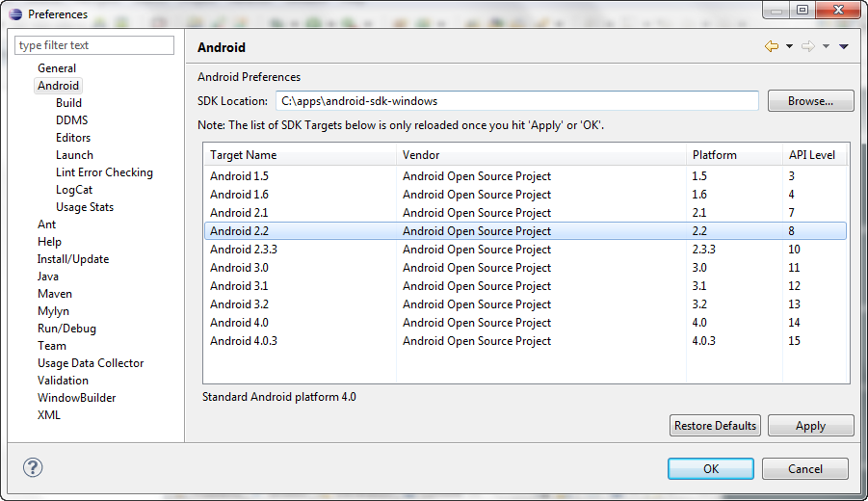The height and width of the screenshot is (501, 868).
Task: Open the DDMS preferences page
Action: tap(71, 120)
